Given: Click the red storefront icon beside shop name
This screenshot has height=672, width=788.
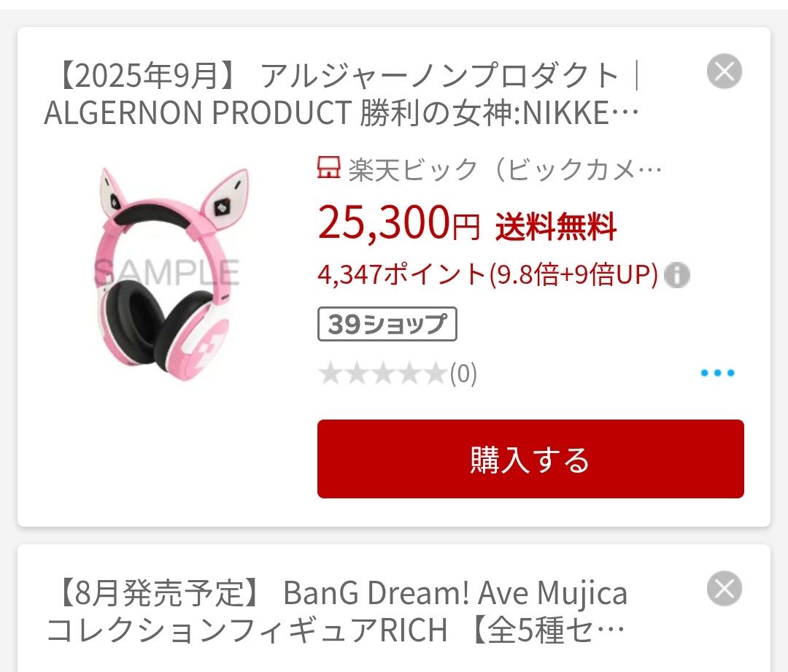Looking at the screenshot, I should [x=329, y=167].
